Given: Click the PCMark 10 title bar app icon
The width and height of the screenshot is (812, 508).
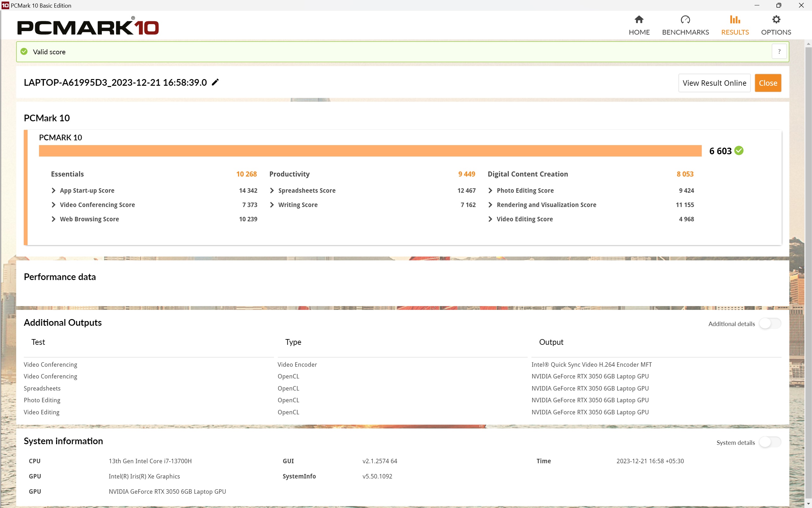Looking at the screenshot, I should (5, 5).
